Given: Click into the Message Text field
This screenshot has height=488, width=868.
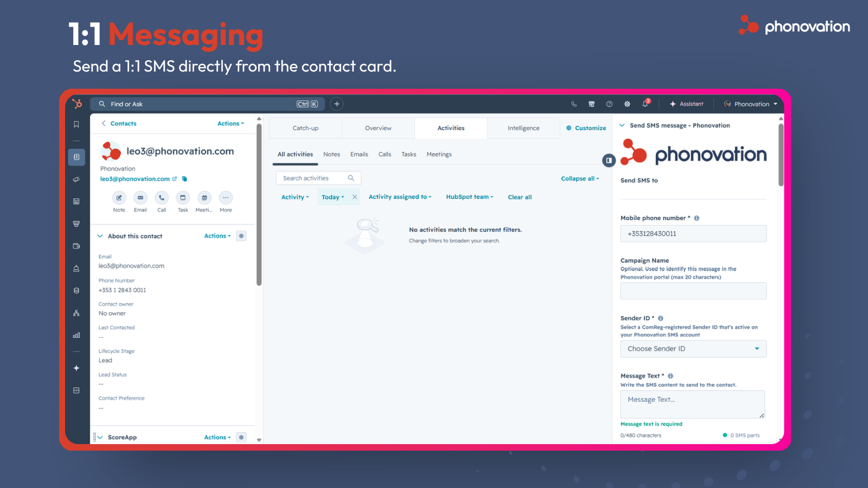Looking at the screenshot, I should pyautogui.click(x=693, y=404).
